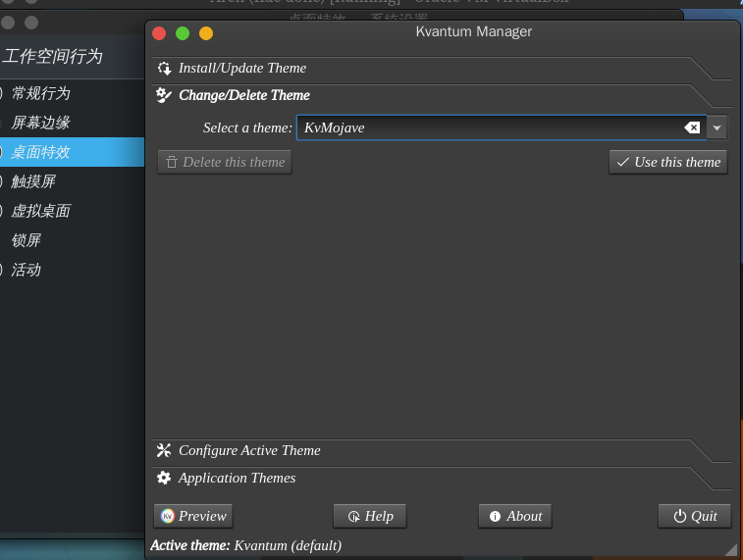
Task: Select 屏幕边缘 in the settings sidebar
Action: (72, 123)
